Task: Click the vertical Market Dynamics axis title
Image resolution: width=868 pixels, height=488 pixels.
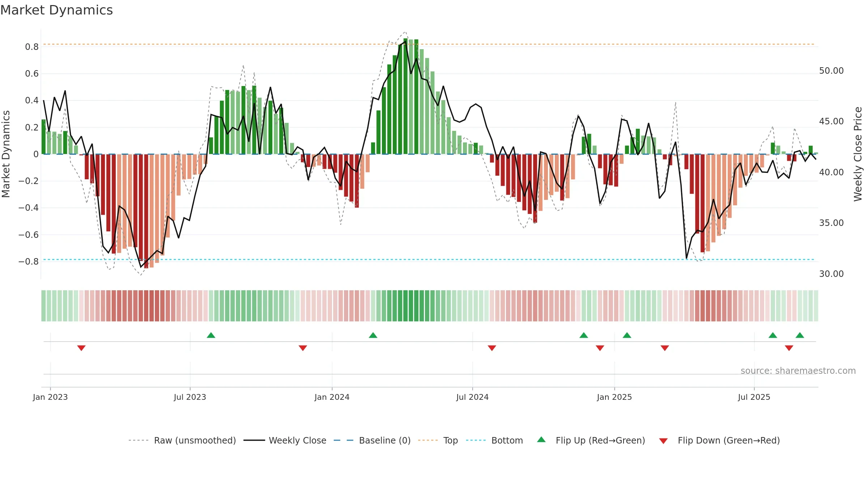Action: (6, 154)
